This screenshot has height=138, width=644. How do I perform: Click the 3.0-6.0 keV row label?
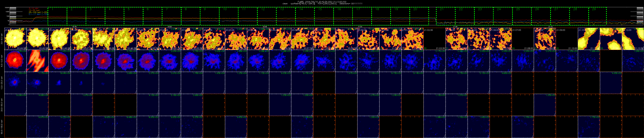coord(2,39)
